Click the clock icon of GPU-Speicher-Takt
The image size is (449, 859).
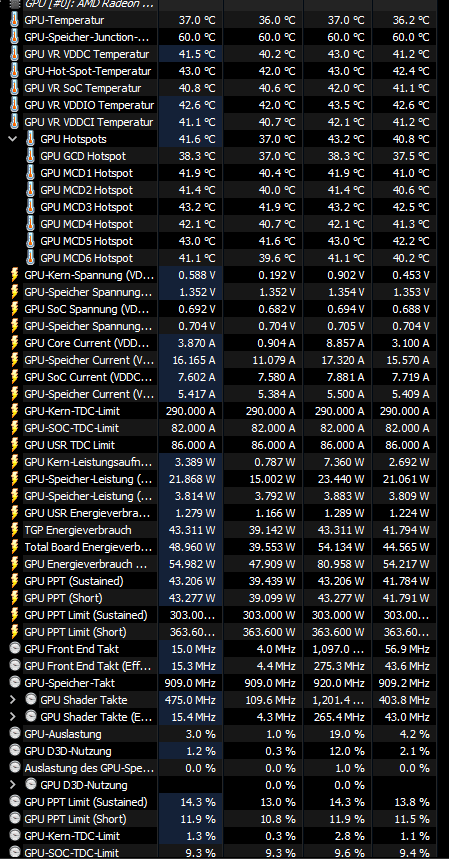pos(15,683)
